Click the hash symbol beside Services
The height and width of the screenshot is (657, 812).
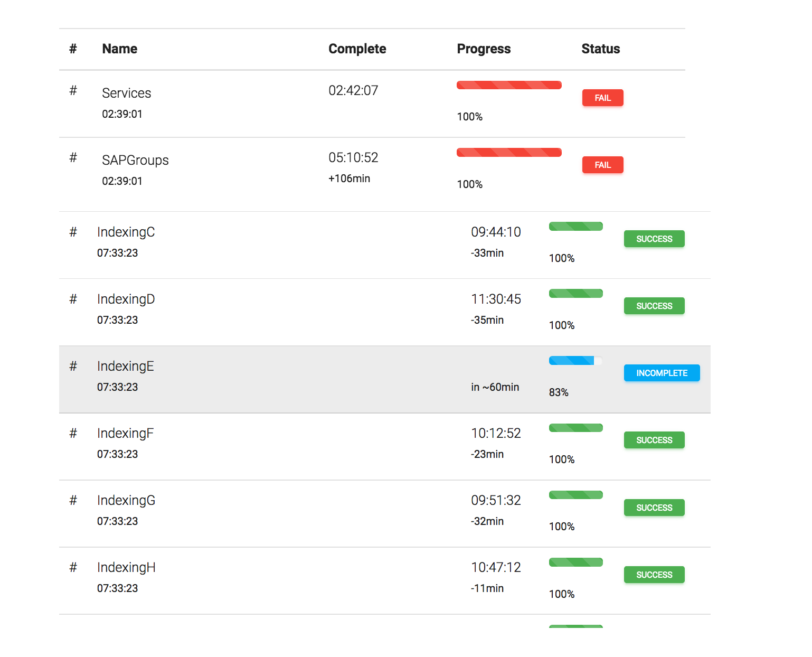73,91
